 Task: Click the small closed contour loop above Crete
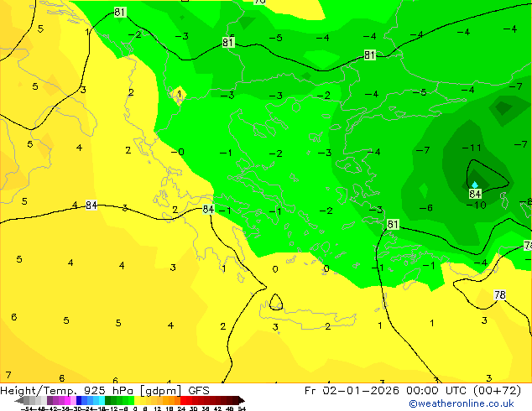tap(276, 302)
